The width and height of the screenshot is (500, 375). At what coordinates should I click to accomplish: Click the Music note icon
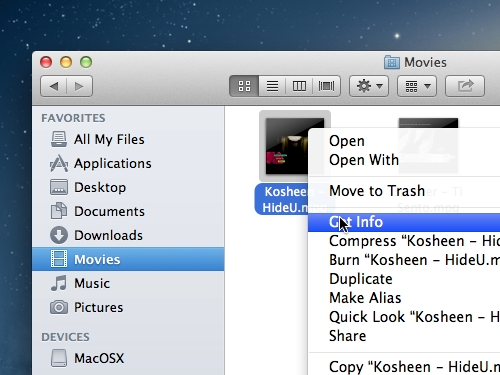point(59,283)
